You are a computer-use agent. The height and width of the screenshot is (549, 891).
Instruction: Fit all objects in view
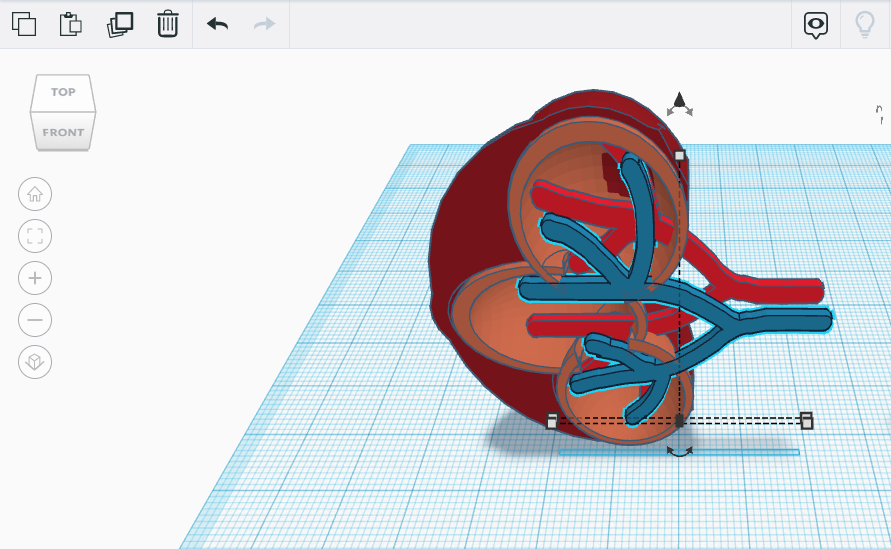[35, 236]
